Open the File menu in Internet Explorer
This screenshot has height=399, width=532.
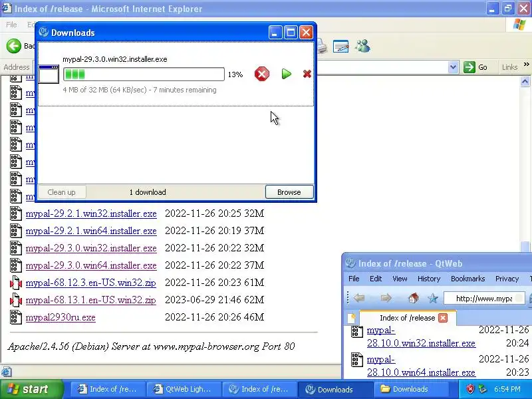click(11, 25)
